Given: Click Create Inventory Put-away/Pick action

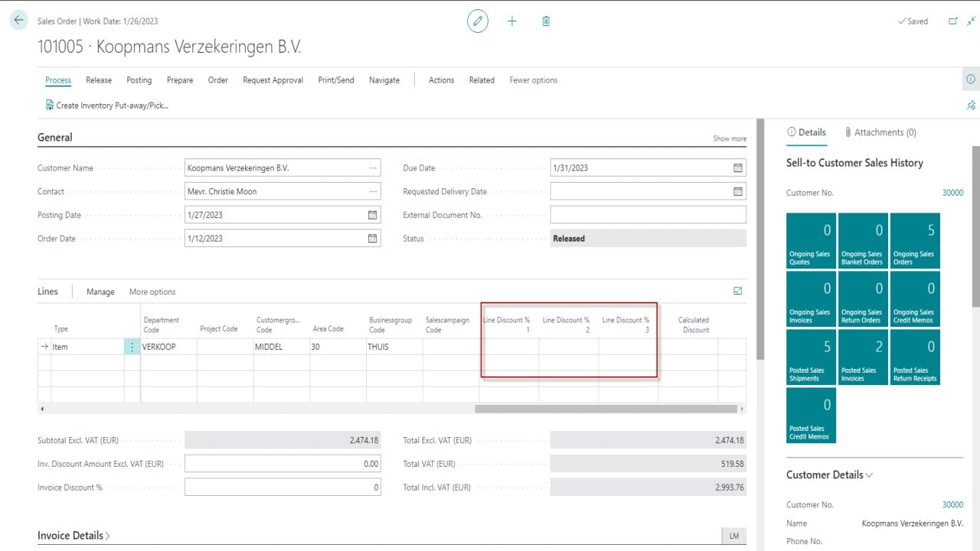Looking at the screenshot, I should point(106,106).
